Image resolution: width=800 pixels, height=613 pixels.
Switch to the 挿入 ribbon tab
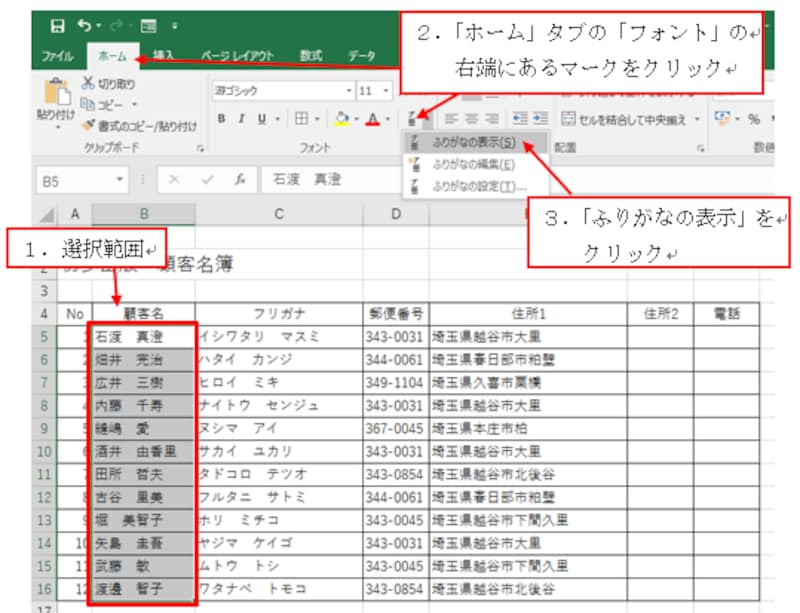(x=165, y=56)
